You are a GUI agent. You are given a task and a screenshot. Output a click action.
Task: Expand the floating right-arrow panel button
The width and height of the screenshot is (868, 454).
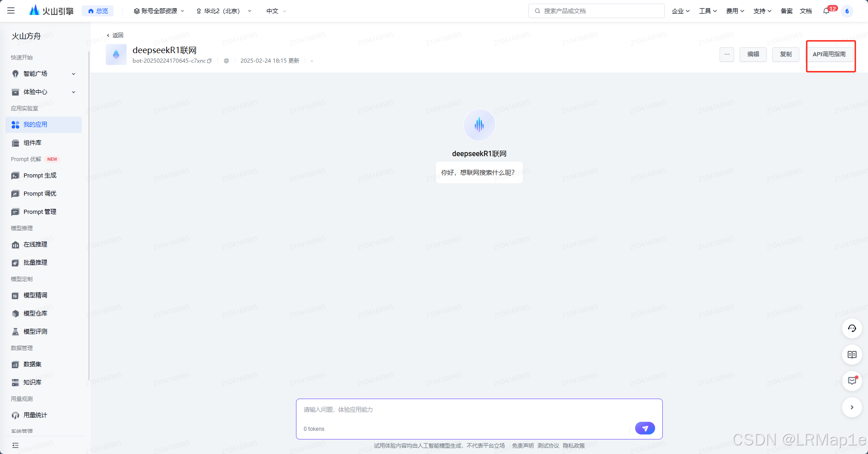point(852,407)
